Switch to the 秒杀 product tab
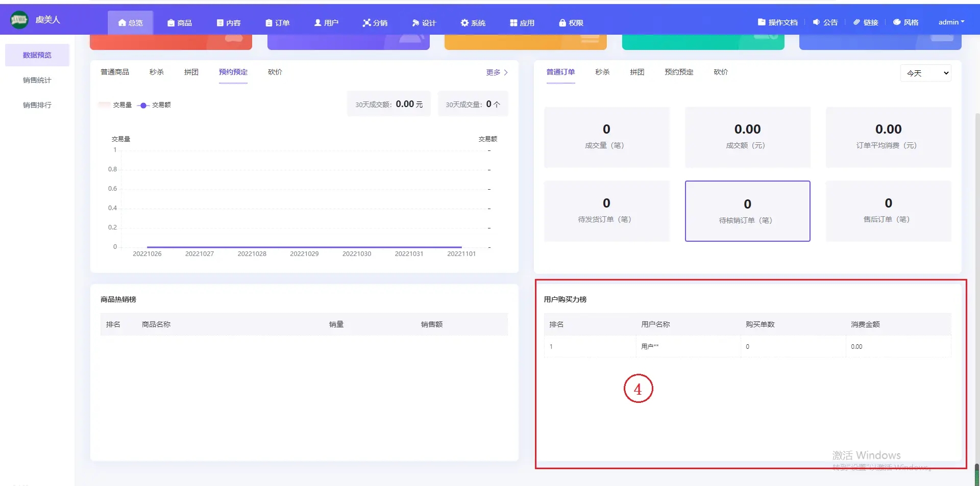 point(157,72)
